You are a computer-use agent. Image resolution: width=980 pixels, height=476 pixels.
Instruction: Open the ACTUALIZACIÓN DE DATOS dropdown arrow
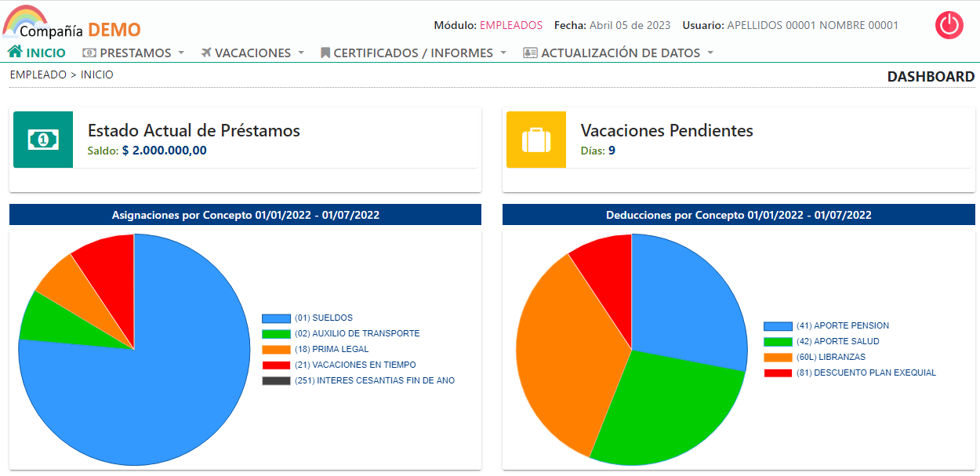pyautogui.click(x=710, y=53)
